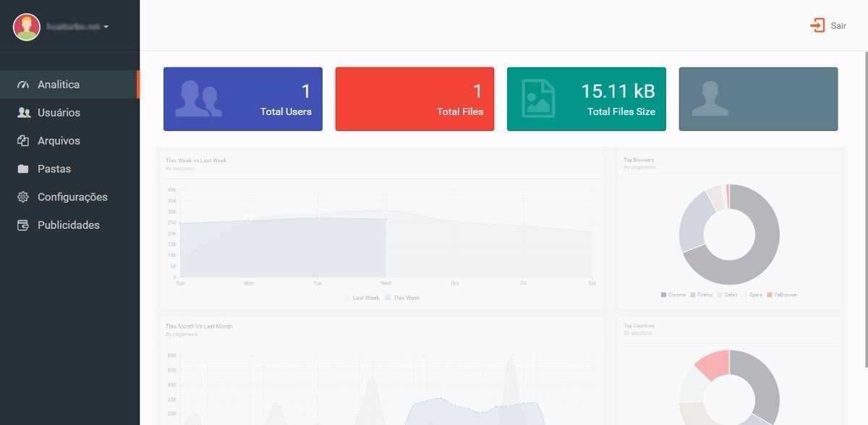868x425 pixels.
Task: Click Firefox color swatch in browsers legend
Action: [692, 295]
